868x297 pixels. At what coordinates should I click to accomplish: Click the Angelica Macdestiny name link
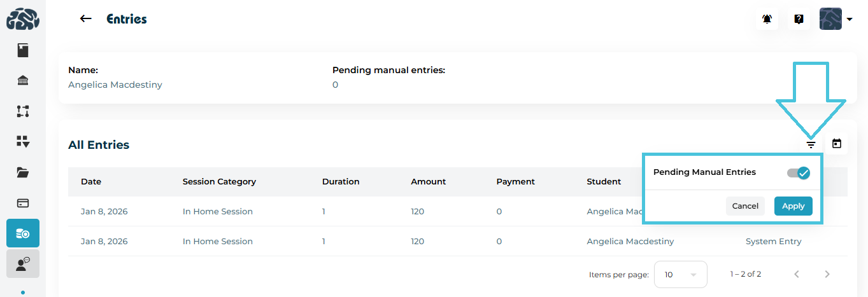point(115,85)
